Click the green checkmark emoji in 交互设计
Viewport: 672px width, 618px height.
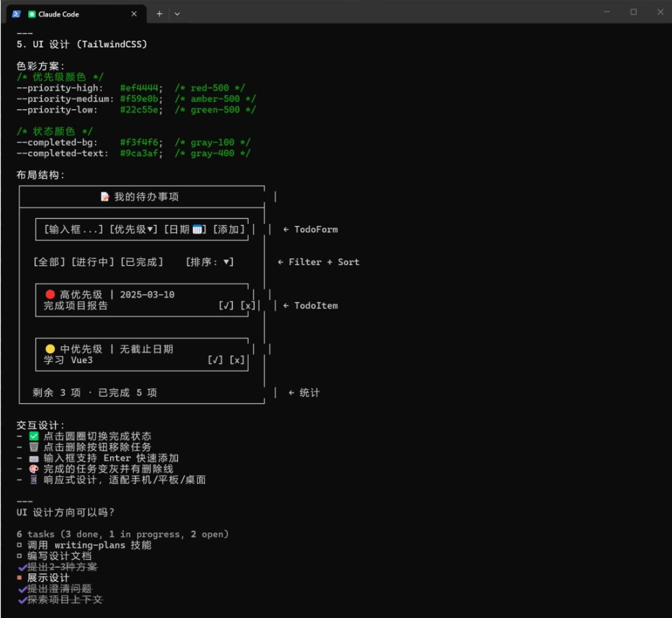tap(34, 436)
